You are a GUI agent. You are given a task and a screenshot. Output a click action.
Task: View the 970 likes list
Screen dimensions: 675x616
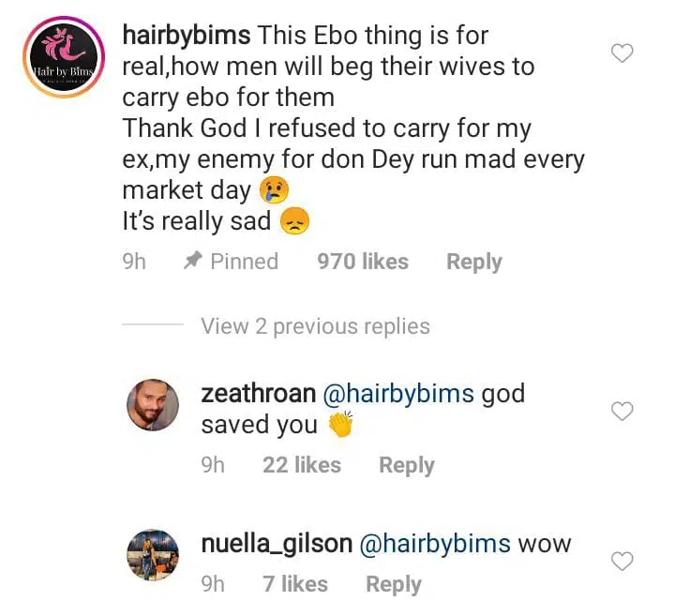click(x=363, y=263)
